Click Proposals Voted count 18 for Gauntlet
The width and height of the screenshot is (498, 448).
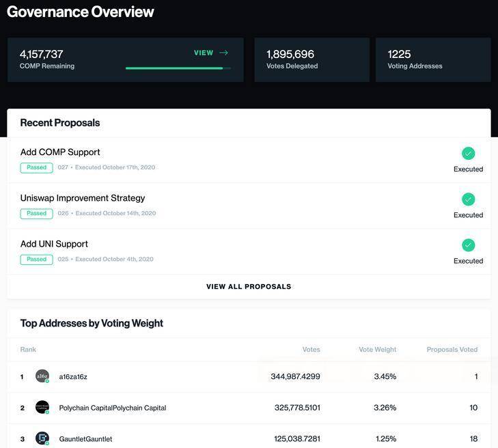point(473,439)
